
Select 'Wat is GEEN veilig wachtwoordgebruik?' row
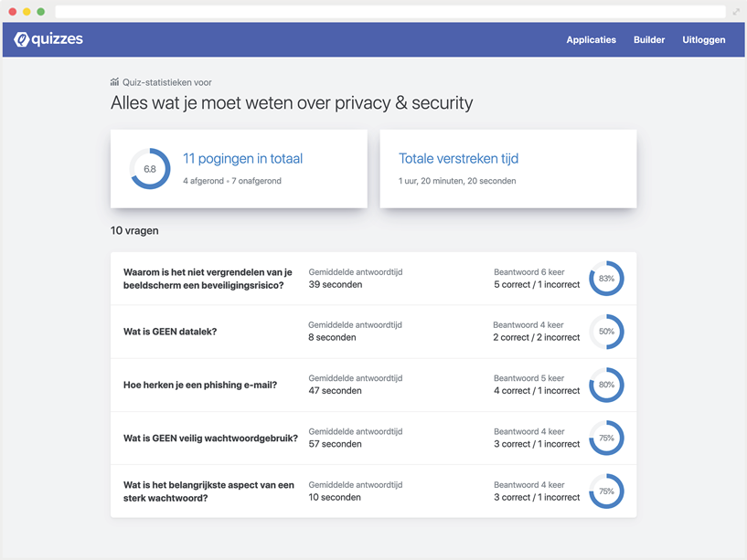(210, 438)
